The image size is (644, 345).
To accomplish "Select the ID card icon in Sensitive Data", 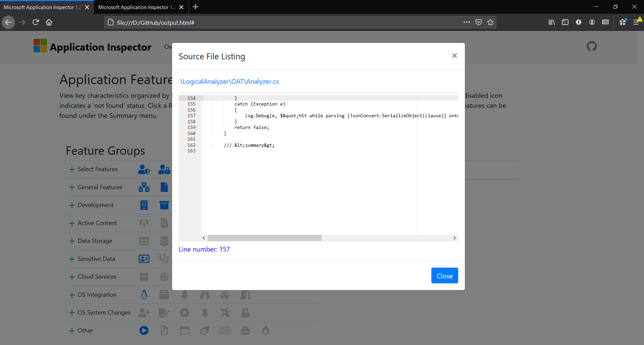I will 144,259.
